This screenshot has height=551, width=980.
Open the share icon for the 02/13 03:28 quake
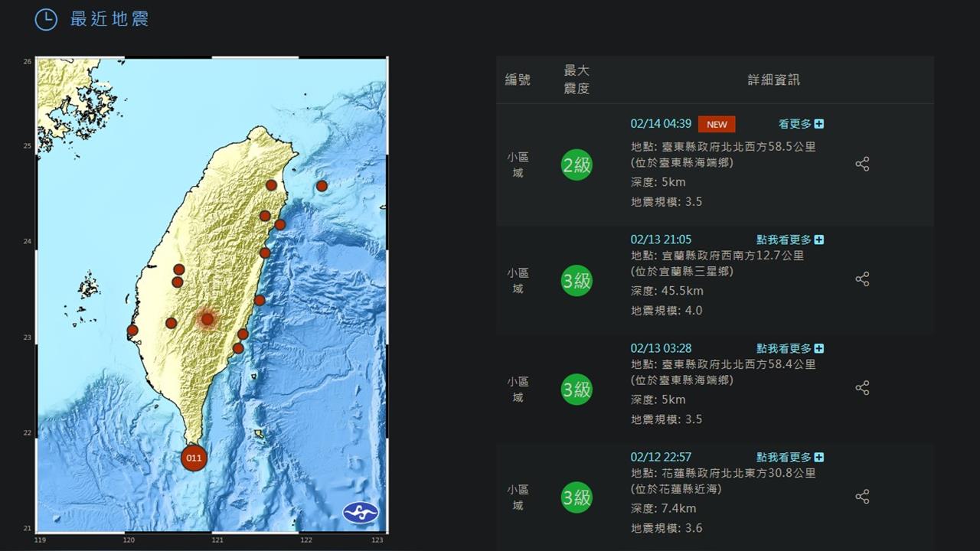[x=862, y=387]
